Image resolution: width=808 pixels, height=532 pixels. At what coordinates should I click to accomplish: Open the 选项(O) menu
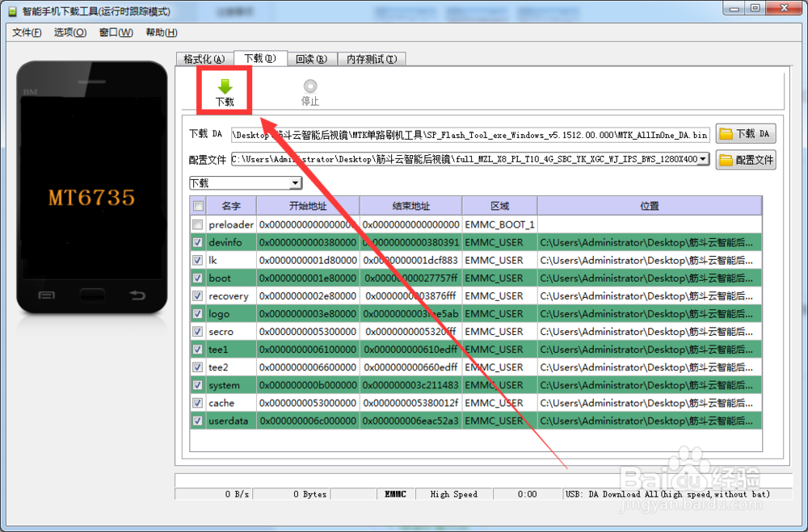pos(70,32)
